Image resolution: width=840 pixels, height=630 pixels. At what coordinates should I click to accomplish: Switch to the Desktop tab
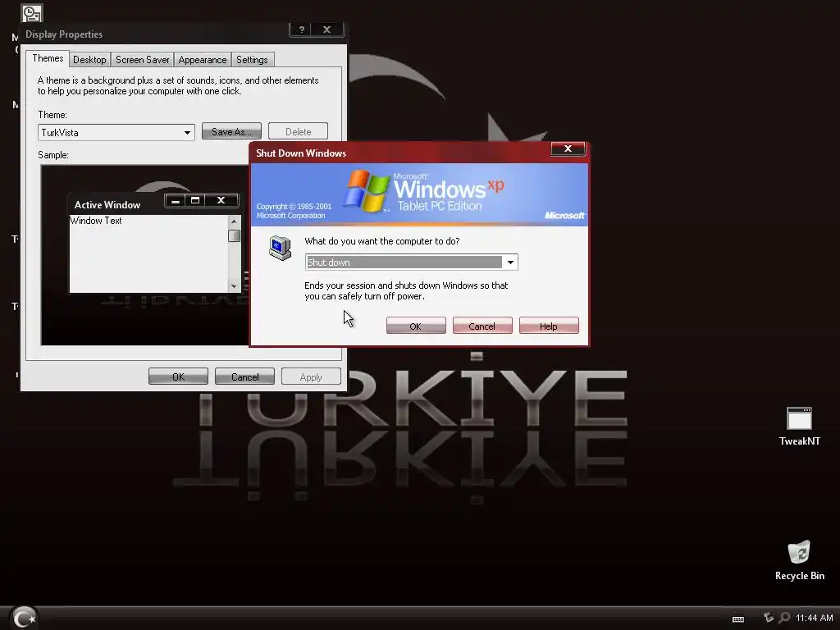[x=89, y=59]
